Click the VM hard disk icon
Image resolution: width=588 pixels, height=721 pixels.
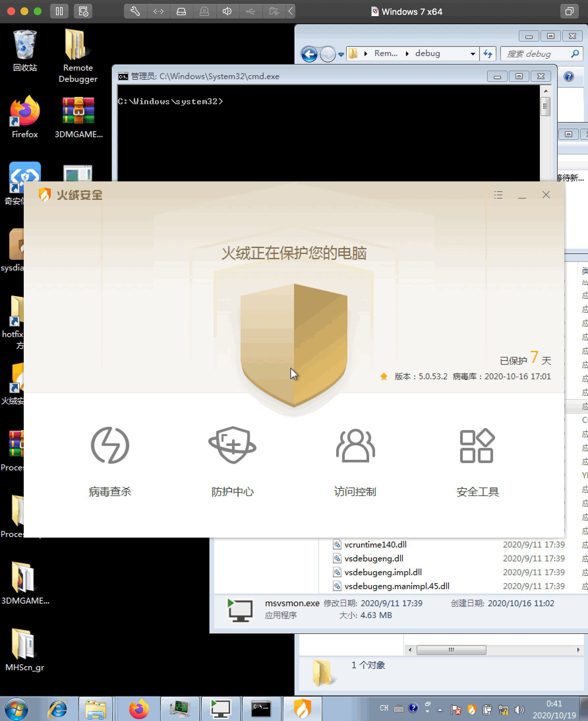(x=181, y=12)
